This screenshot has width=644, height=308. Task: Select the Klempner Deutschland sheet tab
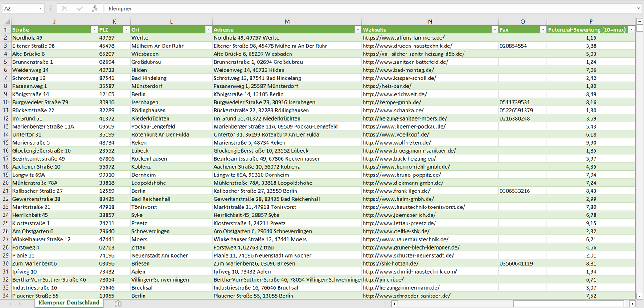coord(69,303)
